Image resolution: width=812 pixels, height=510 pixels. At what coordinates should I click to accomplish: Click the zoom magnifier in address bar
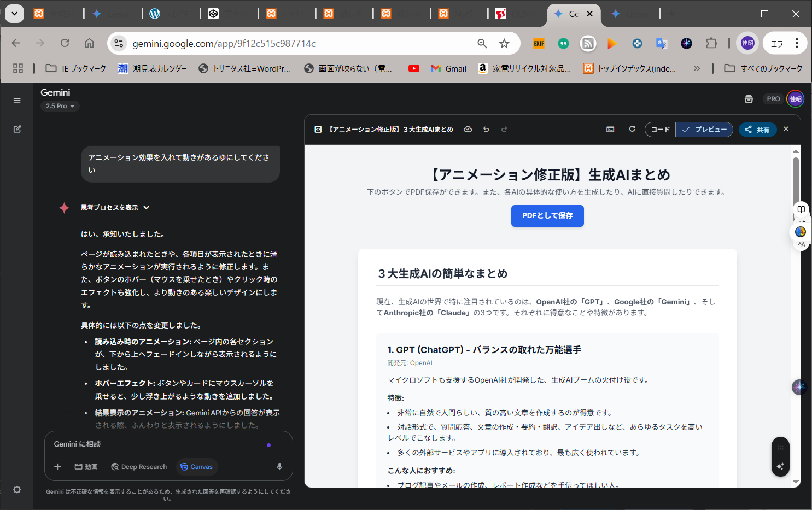(x=482, y=43)
